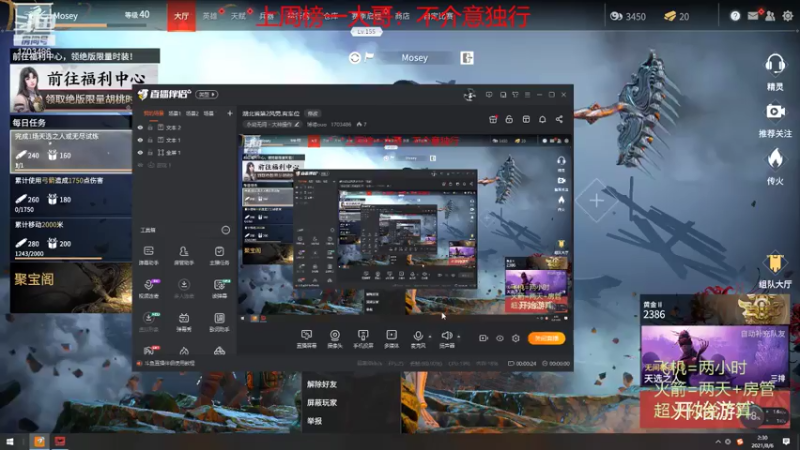Image resolution: width=800 pixels, height=450 pixels.
Task: Collapse the 工具箱 toolbox panel
Action: point(226,230)
